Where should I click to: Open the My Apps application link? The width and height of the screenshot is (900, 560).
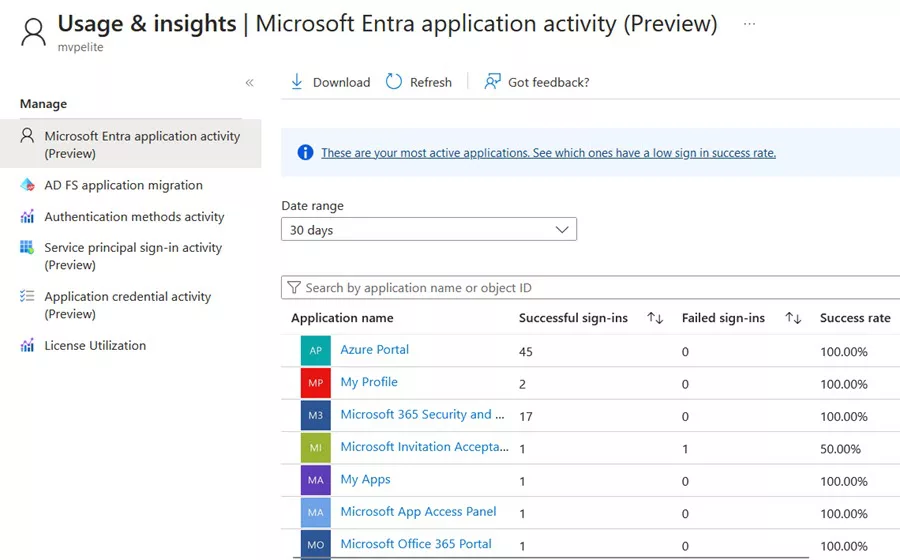(365, 479)
